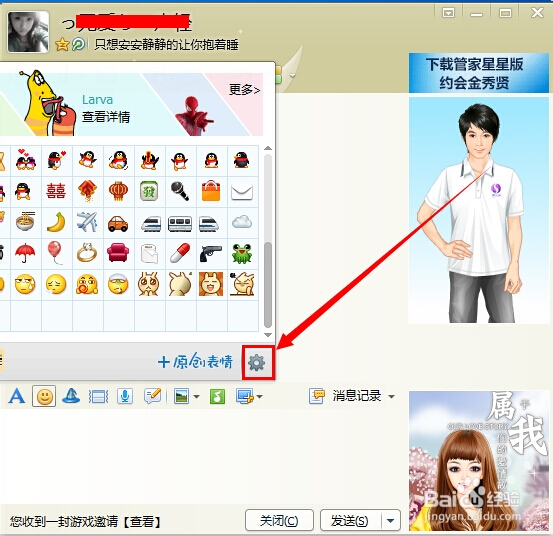Click the yellow star icon under nickname
Viewport: 553px width, 536px height.
click(62, 44)
